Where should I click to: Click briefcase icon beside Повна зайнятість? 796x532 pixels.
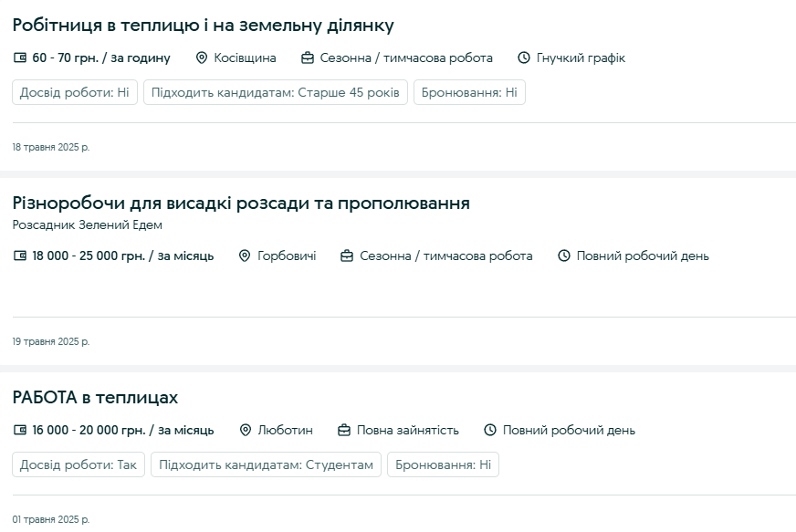[x=344, y=431]
